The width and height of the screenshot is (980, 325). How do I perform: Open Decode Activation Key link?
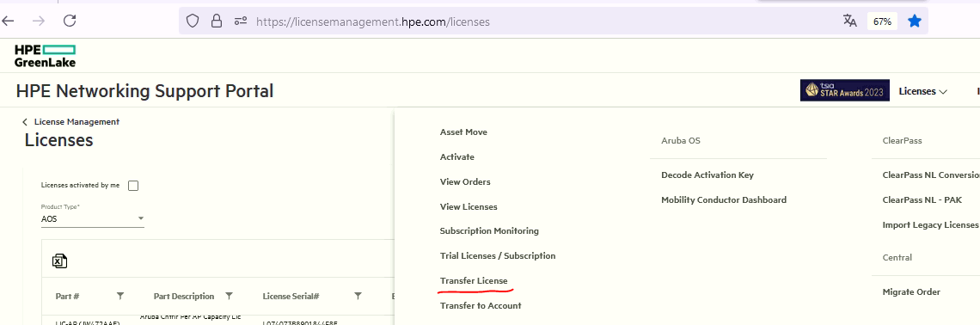coord(707,175)
